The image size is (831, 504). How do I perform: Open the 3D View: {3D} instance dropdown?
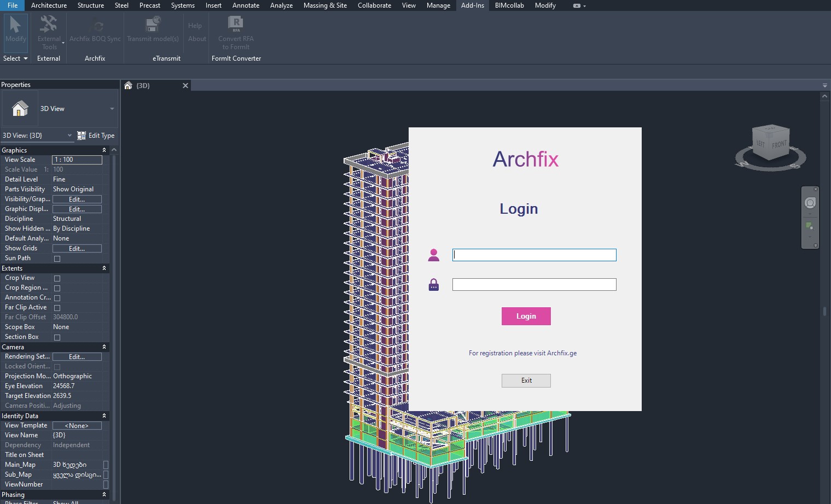69,136
